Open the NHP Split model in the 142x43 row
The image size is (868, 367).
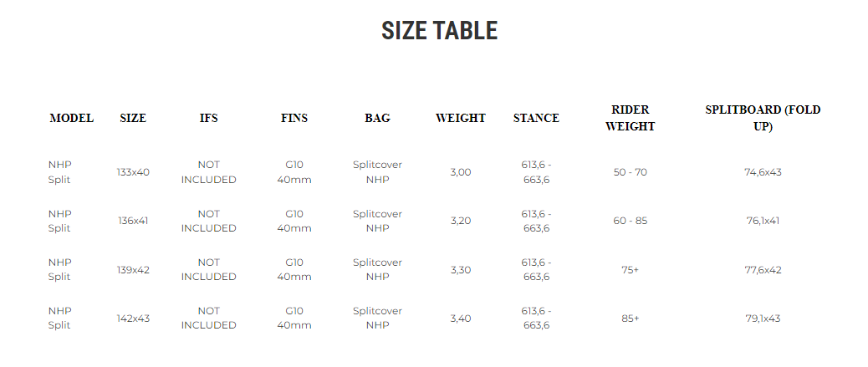point(60,318)
